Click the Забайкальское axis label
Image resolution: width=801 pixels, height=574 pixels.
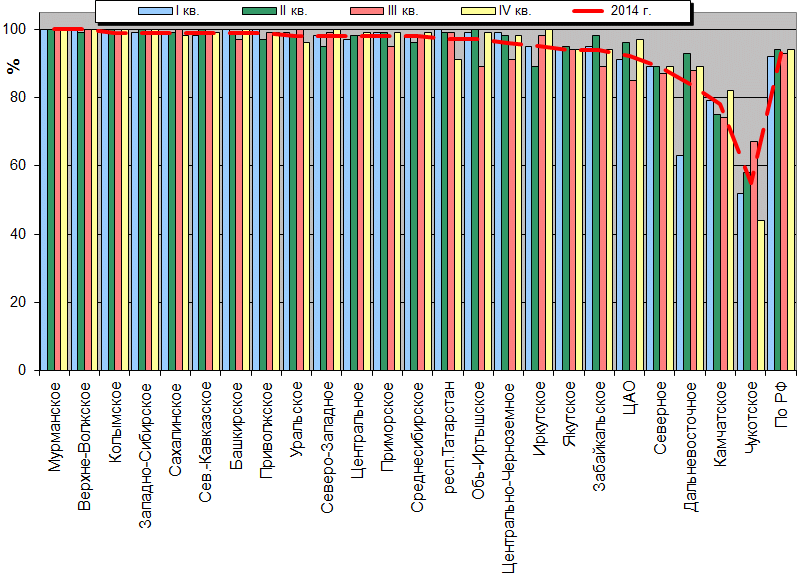(599, 437)
